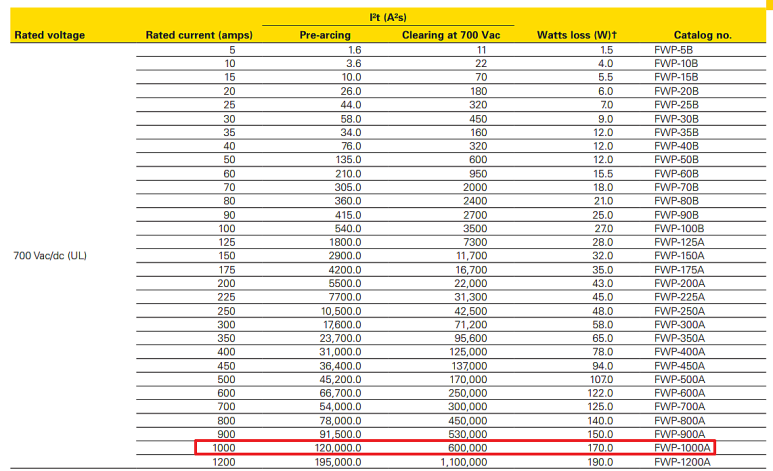Select catalog number FWP-250A

pyautogui.click(x=679, y=311)
